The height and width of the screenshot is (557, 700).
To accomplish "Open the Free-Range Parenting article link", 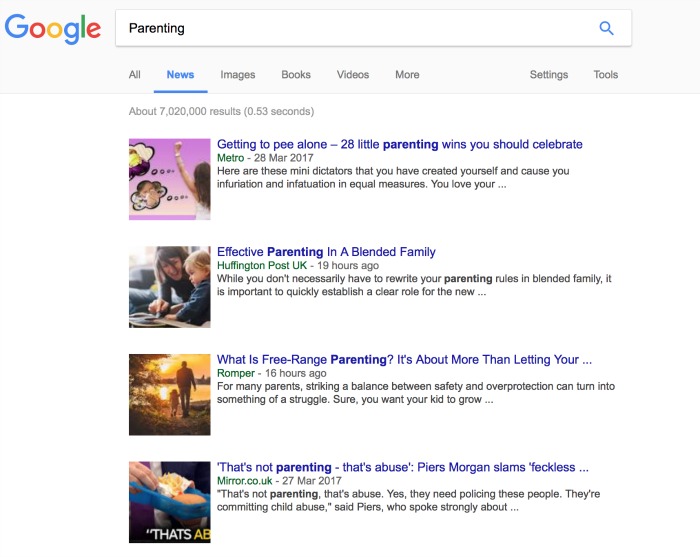I will [x=404, y=360].
